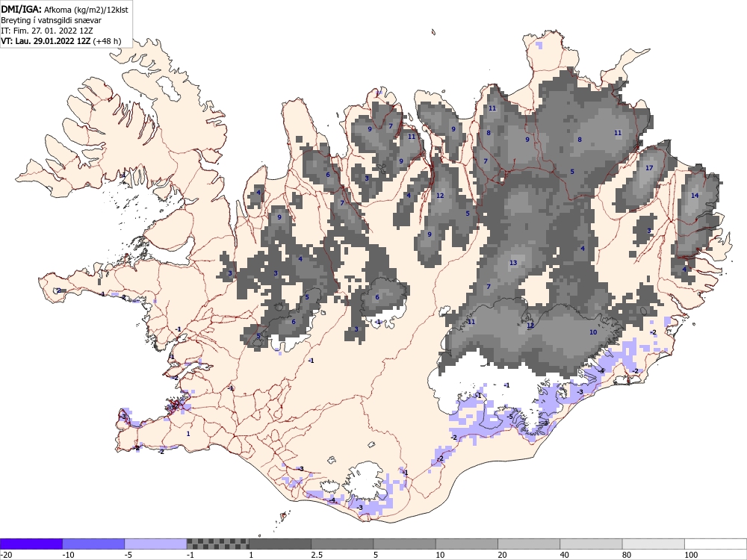Click the '100' legend label

691,555
